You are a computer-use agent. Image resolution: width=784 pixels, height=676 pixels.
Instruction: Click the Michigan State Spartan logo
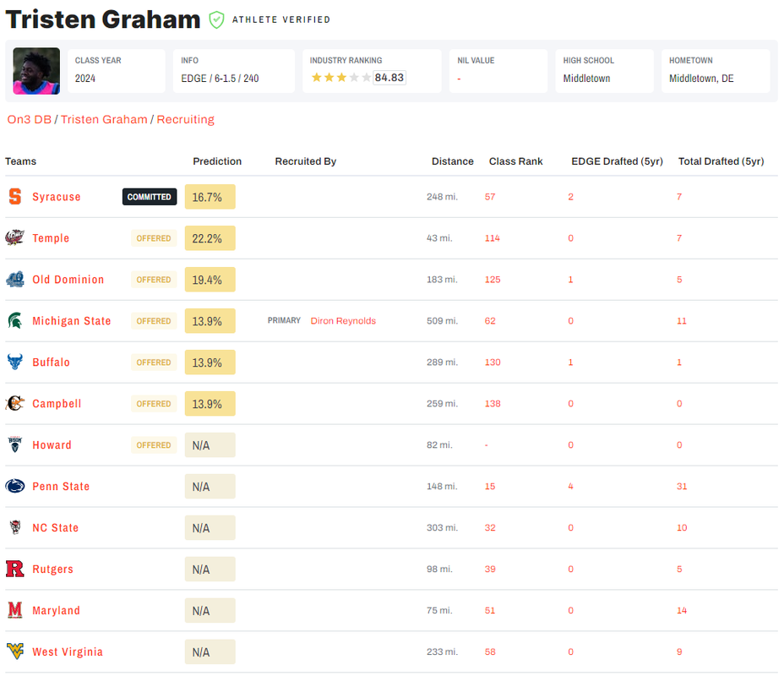click(15, 320)
